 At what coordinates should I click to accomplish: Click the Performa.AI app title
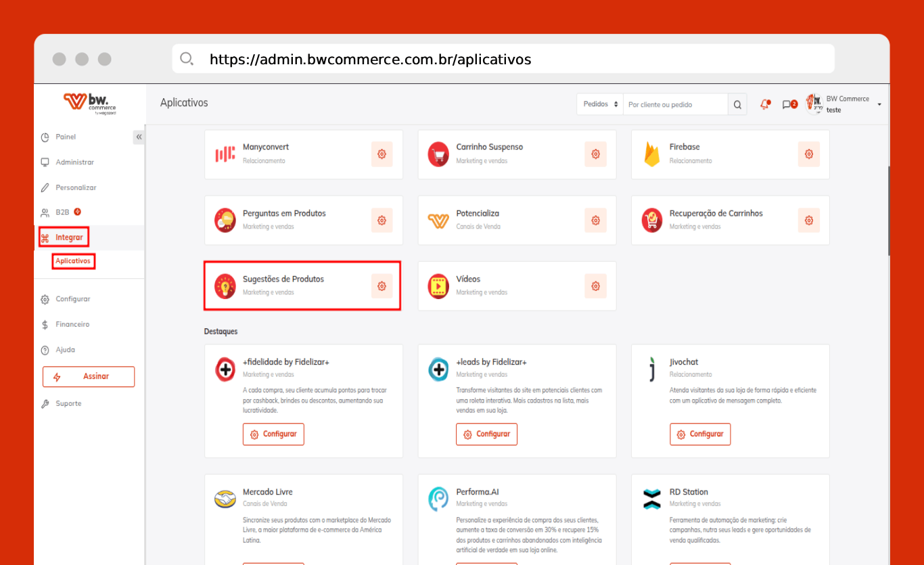tap(478, 492)
